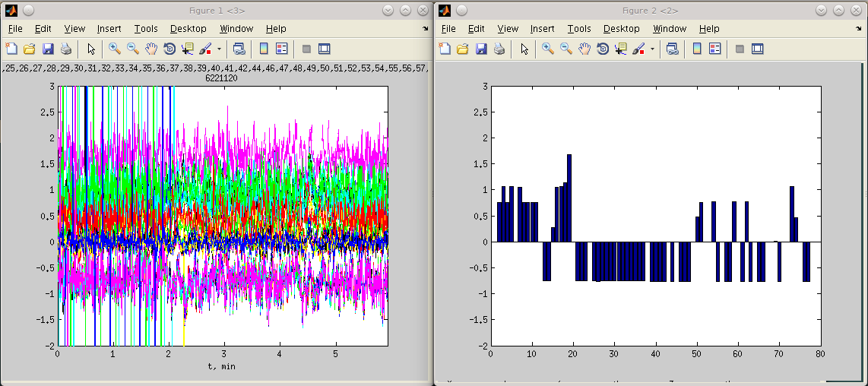868x386 pixels.
Task: Click Show Plot Tools and Dock icon in Figure 2
Action: (x=758, y=49)
